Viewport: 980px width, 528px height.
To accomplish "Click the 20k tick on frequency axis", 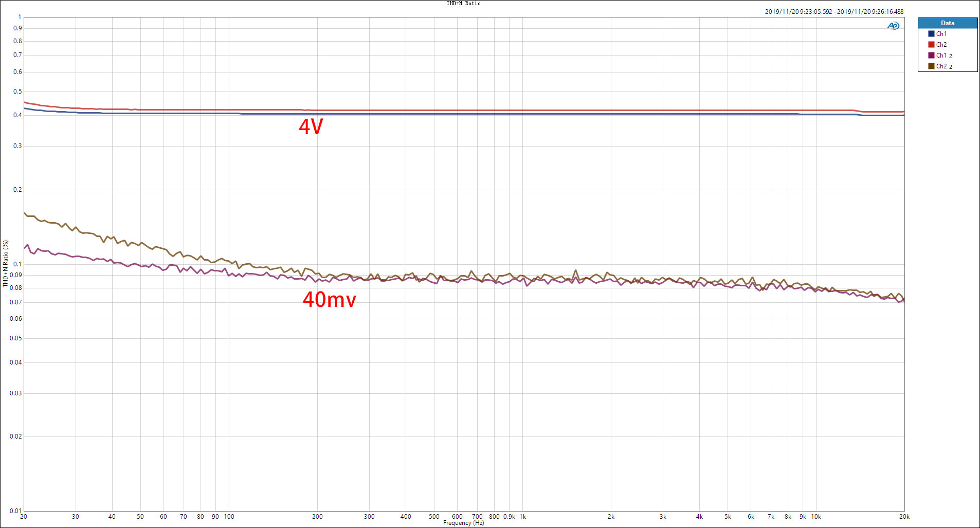I will pyautogui.click(x=904, y=517).
